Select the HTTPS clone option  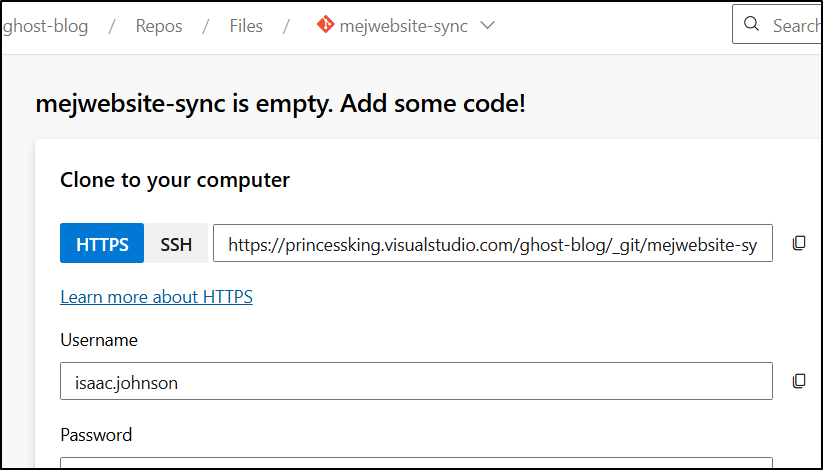[102, 243]
